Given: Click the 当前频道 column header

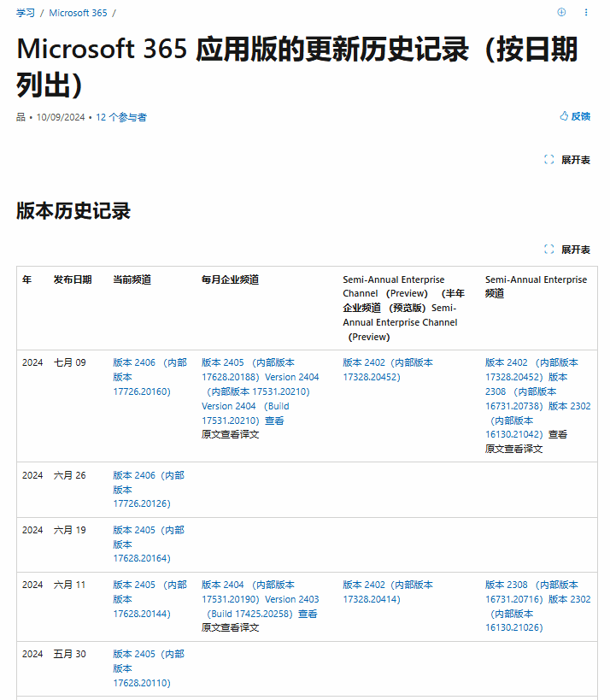Looking at the screenshot, I should pyautogui.click(x=132, y=279).
